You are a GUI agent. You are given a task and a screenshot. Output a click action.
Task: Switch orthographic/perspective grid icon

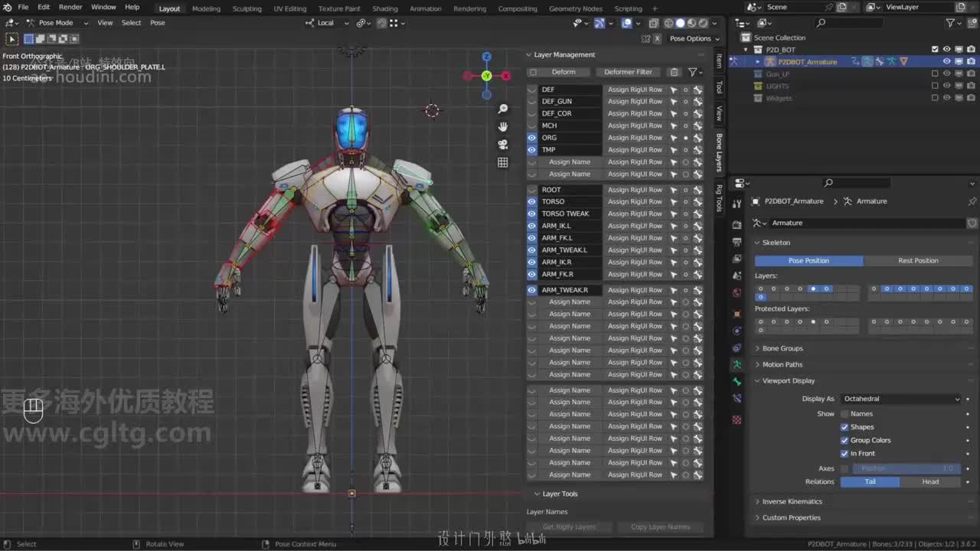point(503,162)
